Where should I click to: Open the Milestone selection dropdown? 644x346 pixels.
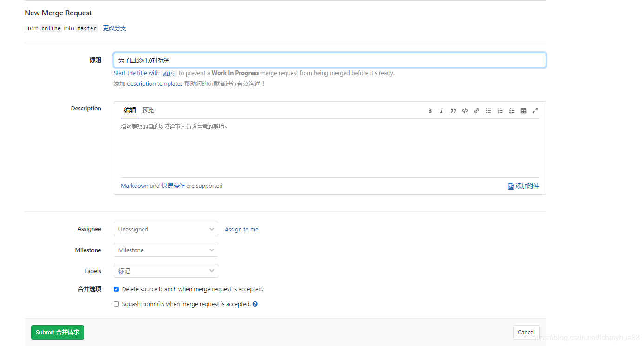(166, 250)
